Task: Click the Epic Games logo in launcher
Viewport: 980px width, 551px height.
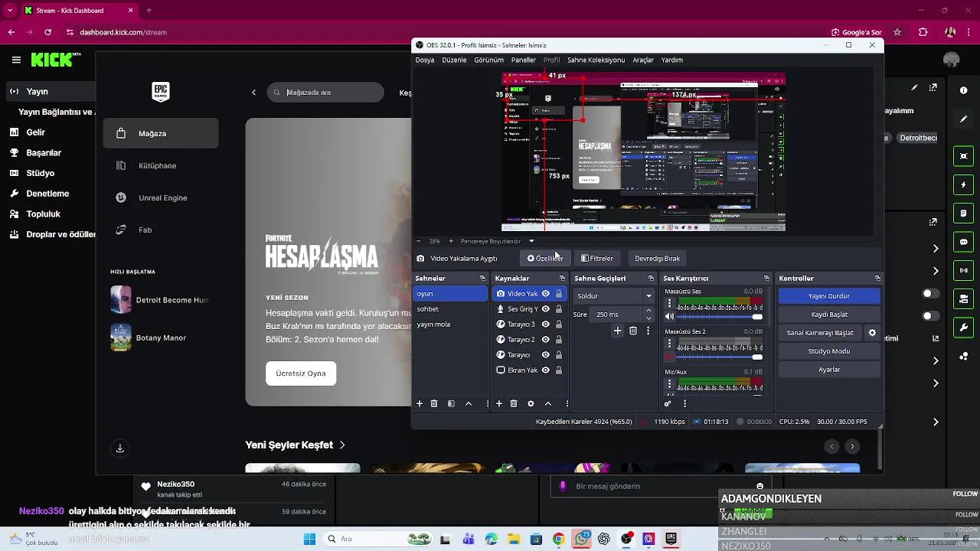Action: tap(161, 92)
